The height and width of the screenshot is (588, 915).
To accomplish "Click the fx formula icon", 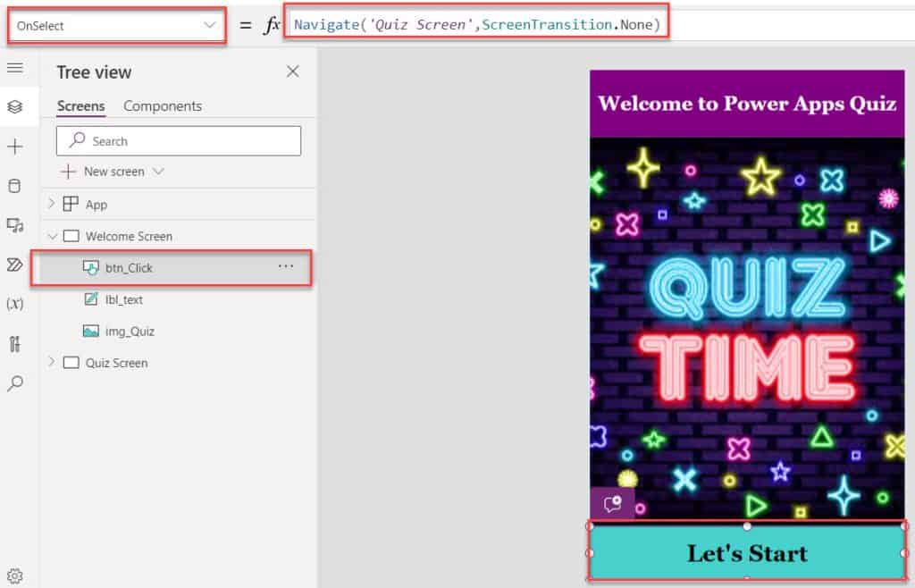I will [272, 25].
